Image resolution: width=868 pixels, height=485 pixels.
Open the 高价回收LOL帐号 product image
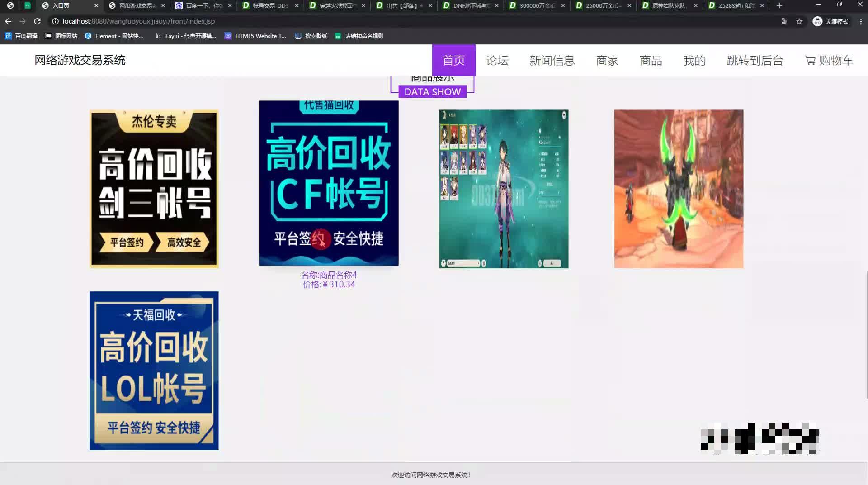coord(154,371)
